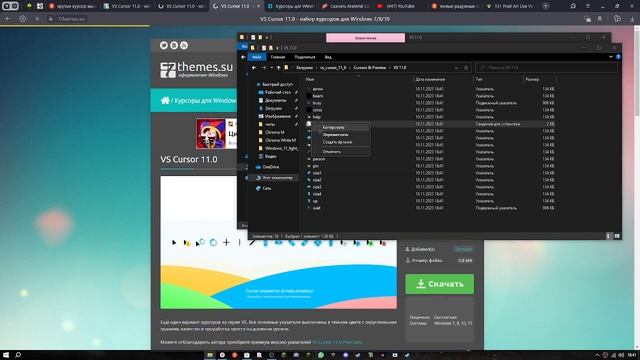Select Cursors & Preview in the breadcrumb path
Viewport: 640px width, 360px height.
[369, 68]
